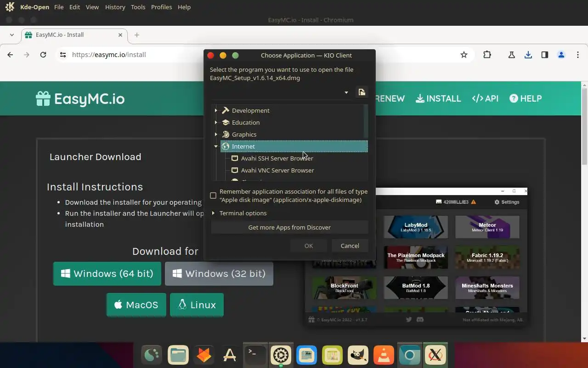Open API link in site navigation
588x368 pixels.
click(485, 98)
